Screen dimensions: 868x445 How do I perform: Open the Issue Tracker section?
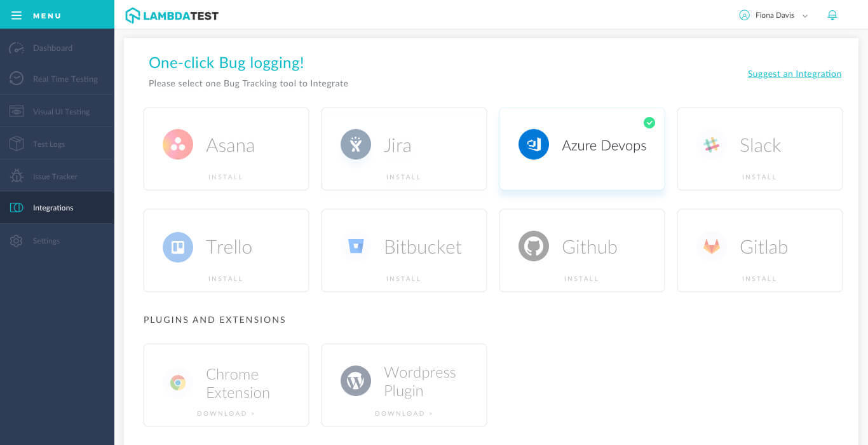pyautogui.click(x=55, y=175)
